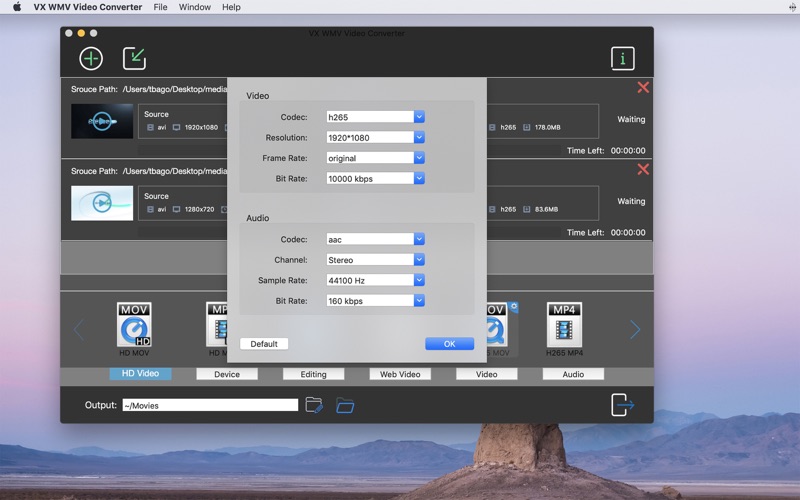This screenshot has width=800, height=500.
Task: Switch to the Editing tab
Action: tap(313, 374)
